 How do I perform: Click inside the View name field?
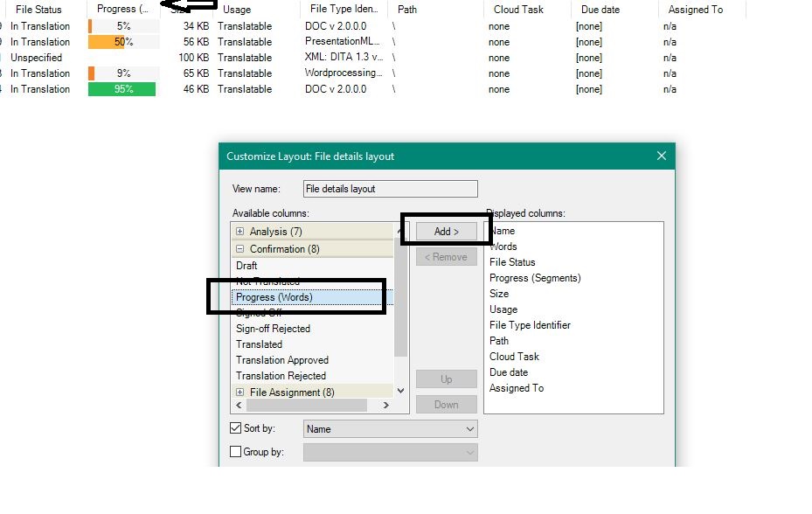(389, 188)
